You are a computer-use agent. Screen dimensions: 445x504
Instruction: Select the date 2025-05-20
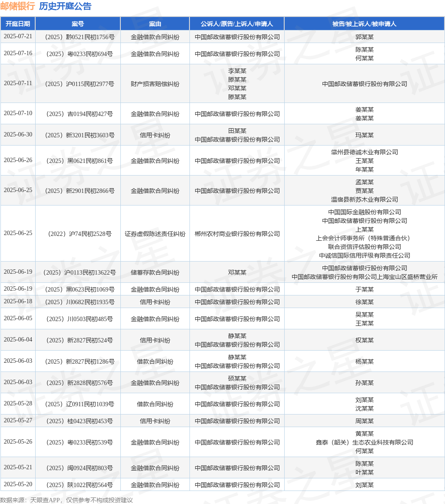click(18, 484)
